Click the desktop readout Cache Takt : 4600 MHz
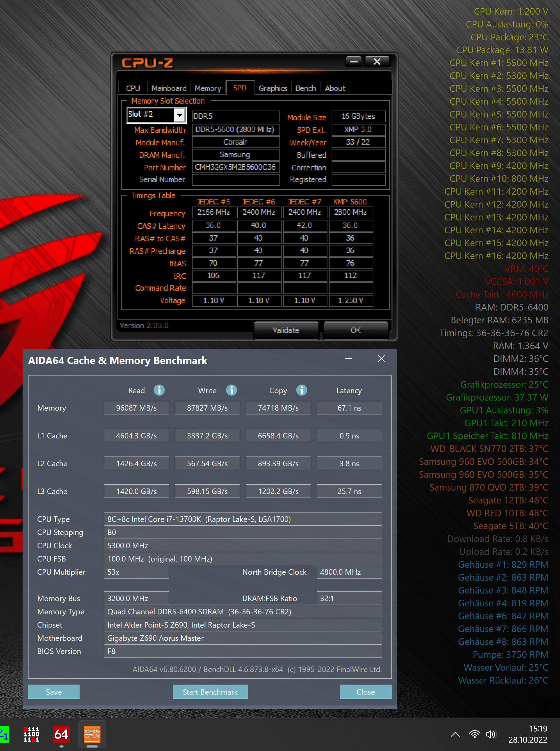The image size is (560, 751). [502, 294]
